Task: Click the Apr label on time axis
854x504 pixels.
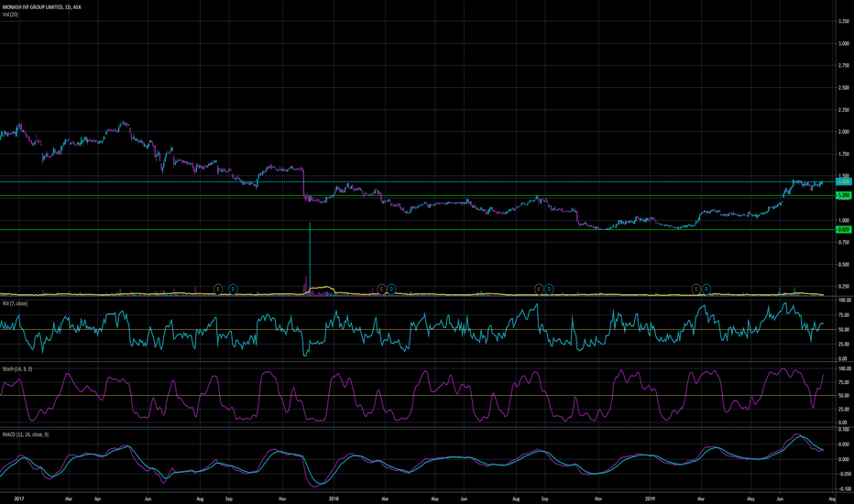Action: (98, 499)
